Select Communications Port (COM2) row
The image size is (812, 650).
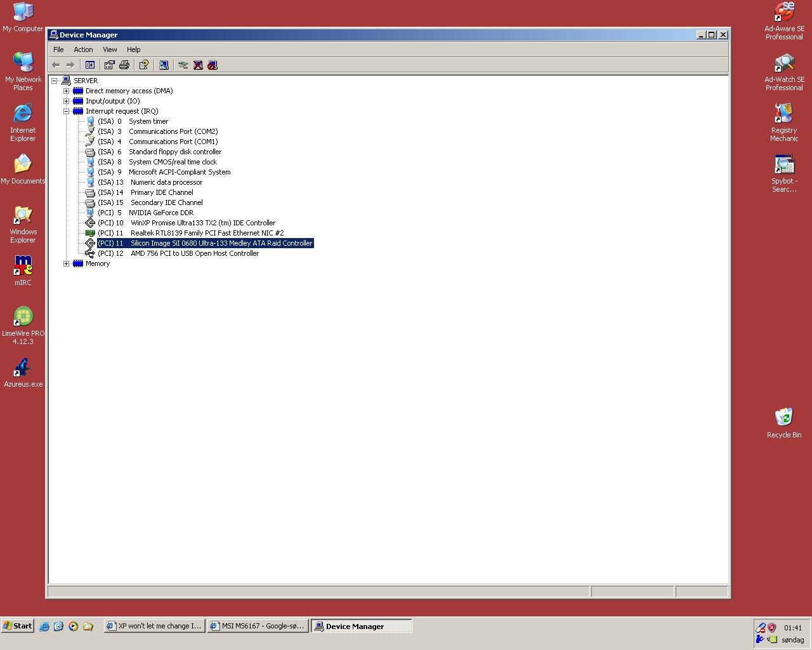(x=157, y=131)
